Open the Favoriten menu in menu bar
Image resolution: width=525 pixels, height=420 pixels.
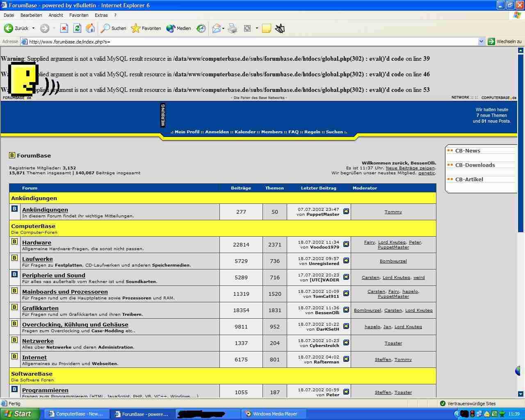point(79,15)
